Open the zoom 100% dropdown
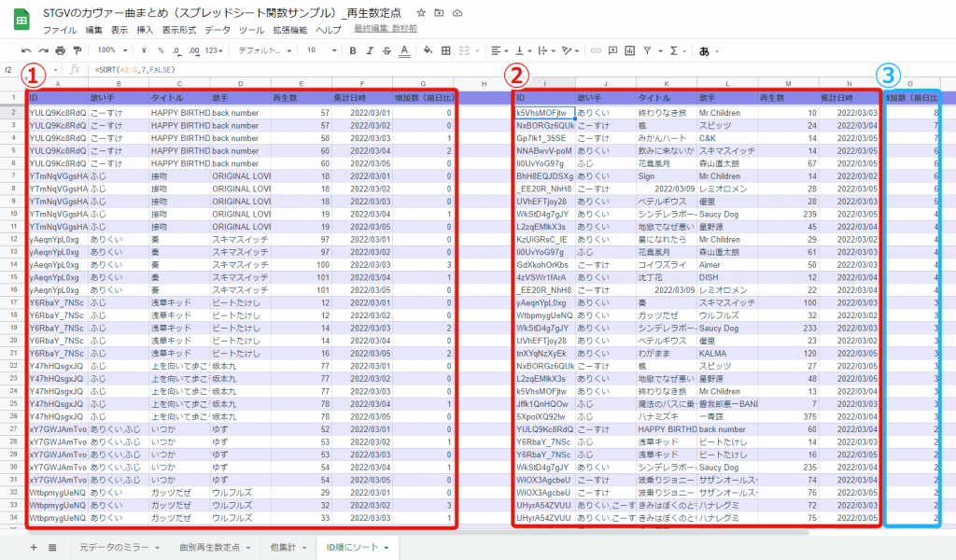The width and height of the screenshot is (956, 560). [113, 50]
